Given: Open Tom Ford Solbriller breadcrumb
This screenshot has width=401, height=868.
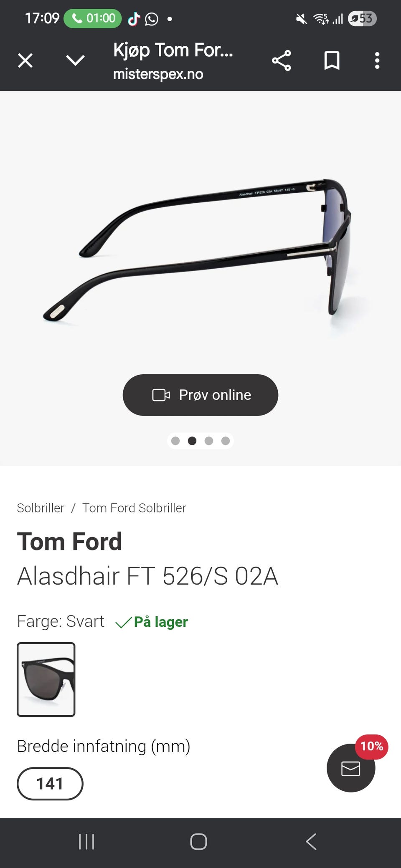Looking at the screenshot, I should [134, 508].
